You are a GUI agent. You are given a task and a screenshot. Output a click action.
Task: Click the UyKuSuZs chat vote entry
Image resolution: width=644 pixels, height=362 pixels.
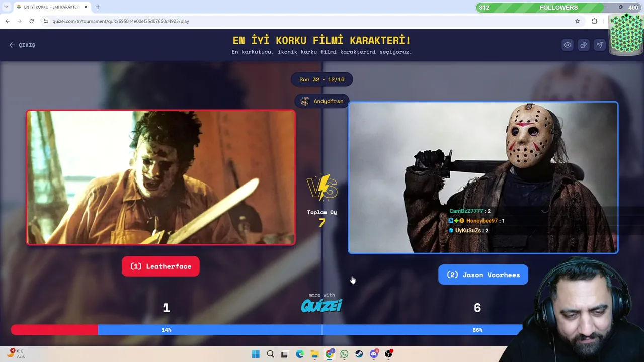pyautogui.click(x=468, y=230)
